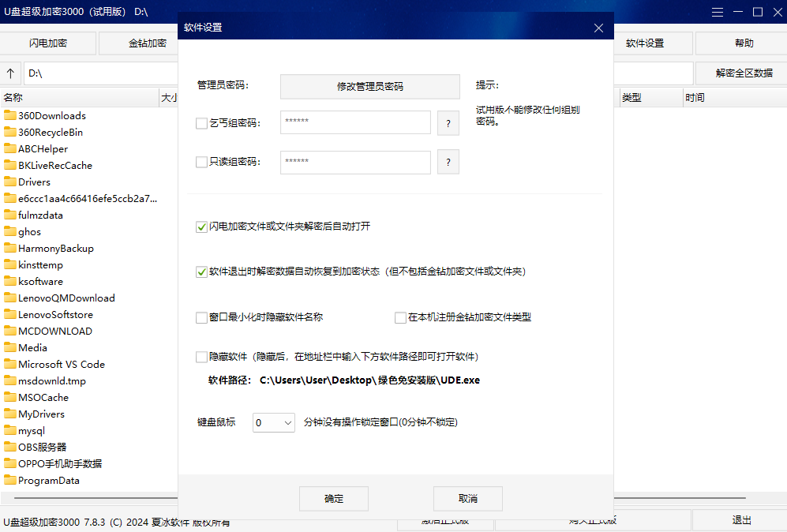Click the up-arrow parent folder icon

[10, 73]
